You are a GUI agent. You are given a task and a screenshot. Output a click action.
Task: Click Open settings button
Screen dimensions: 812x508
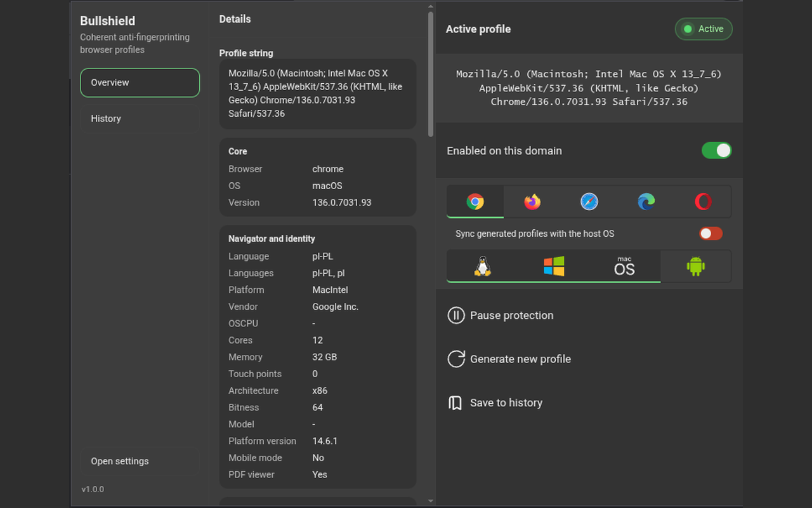click(x=140, y=462)
